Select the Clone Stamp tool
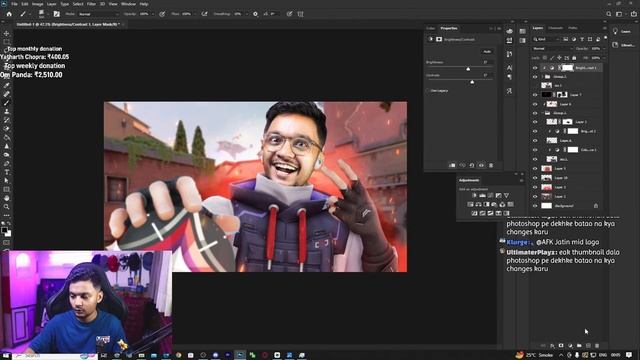Viewport: 640px width, 360px height. point(6,111)
